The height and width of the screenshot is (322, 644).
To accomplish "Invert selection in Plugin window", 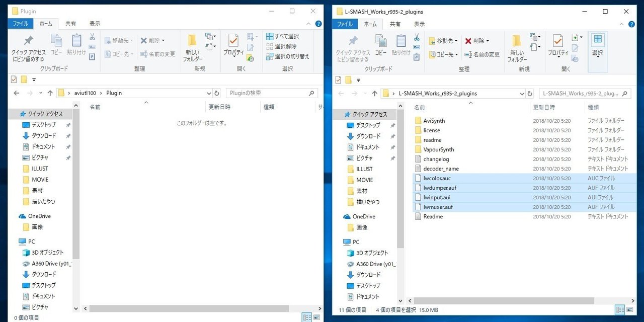I will tap(288, 56).
